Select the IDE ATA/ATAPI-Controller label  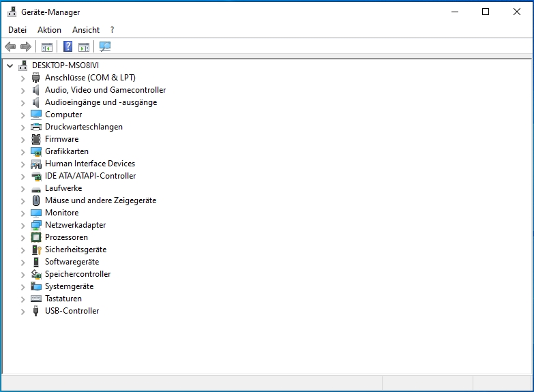[90, 176]
